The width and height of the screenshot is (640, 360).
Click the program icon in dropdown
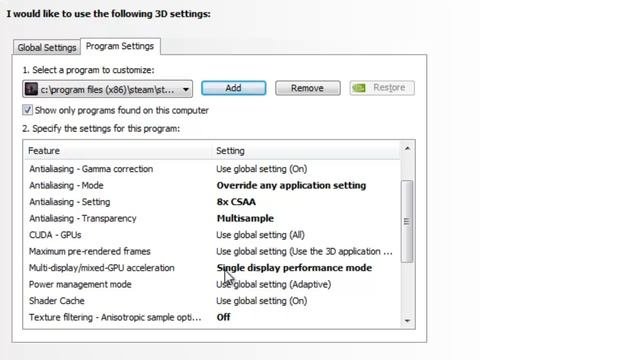click(x=31, y=89)
